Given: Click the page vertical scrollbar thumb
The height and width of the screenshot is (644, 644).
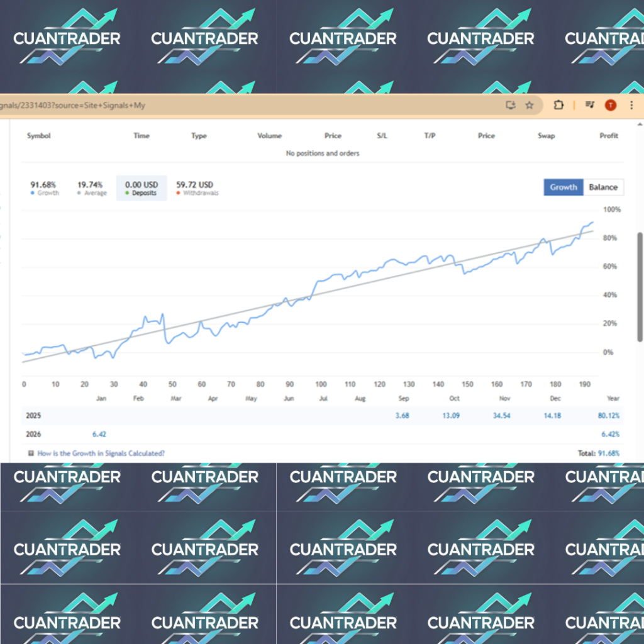Looking at the screenshot, I should click(x=640, y=287).
